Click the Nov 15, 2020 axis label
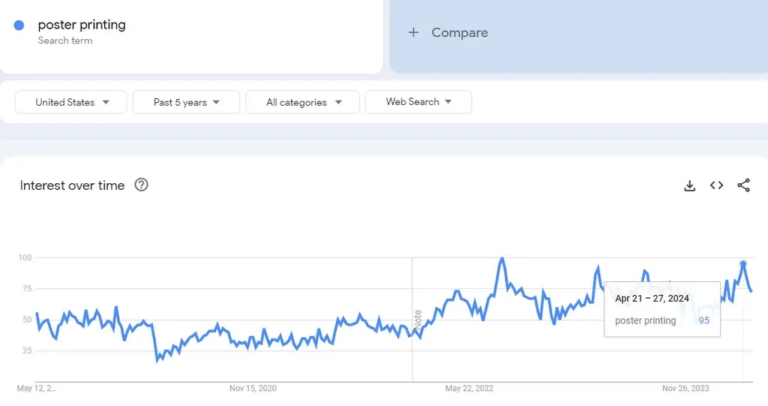Image resolution: width=768 pixels, height=406 pixels. (x=252, y=388)
